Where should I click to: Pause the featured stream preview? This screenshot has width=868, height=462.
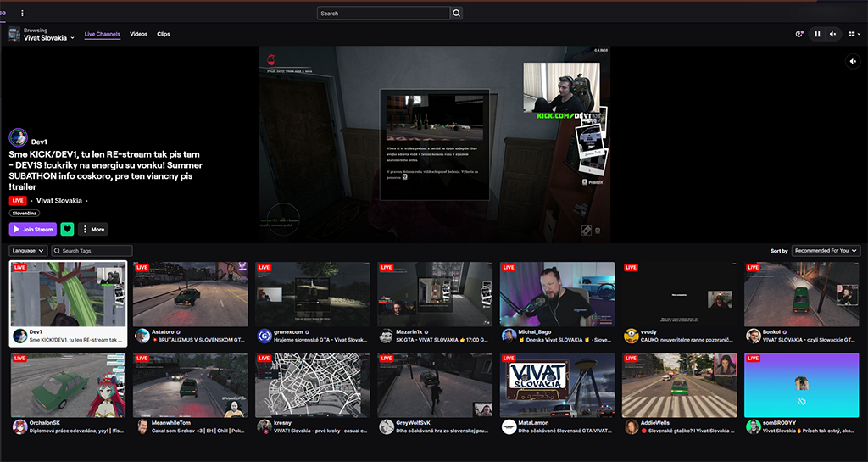pyautogui.click(x=817, y=34)
